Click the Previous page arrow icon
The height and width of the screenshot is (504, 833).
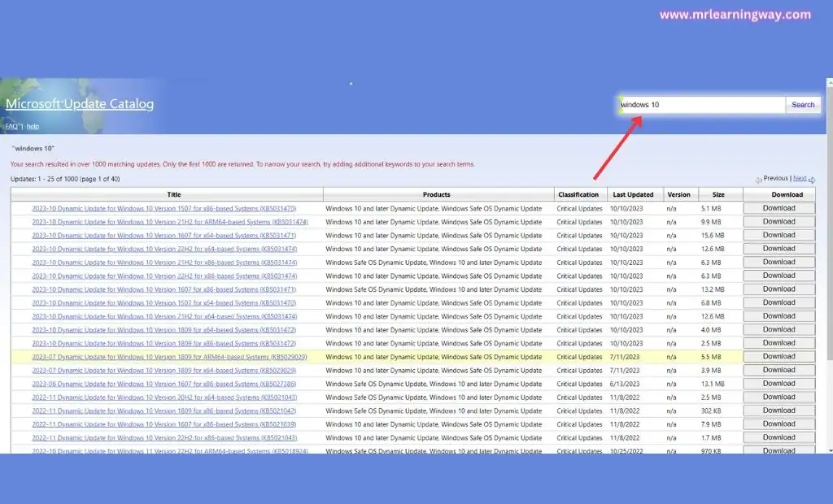click(759, 179)
